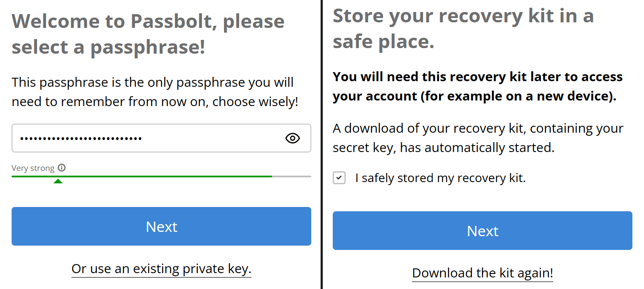Click the passphrase strength progress bar

point(161,176)
